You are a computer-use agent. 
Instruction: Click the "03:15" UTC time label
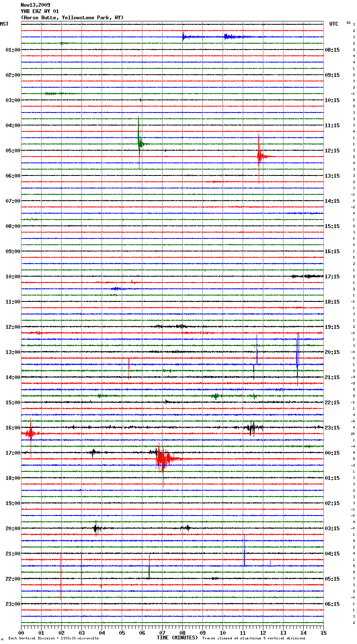(332, 529)
